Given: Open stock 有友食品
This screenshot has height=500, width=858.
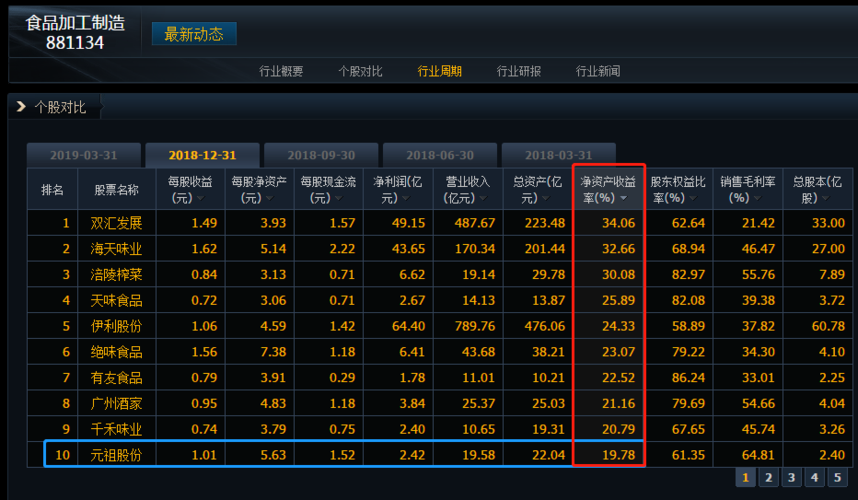Looking at the screenshot, I should coord(116,377).
